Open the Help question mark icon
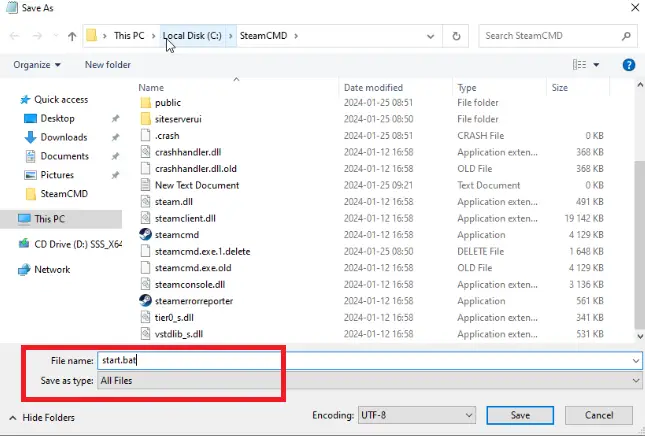 [x=629, y=65]
